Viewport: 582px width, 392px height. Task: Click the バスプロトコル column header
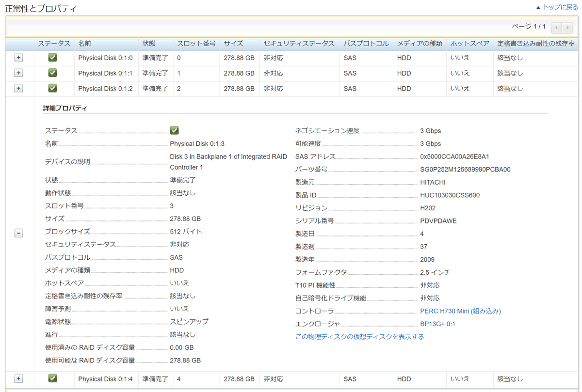pyautogui.click(x=366, y=44)
